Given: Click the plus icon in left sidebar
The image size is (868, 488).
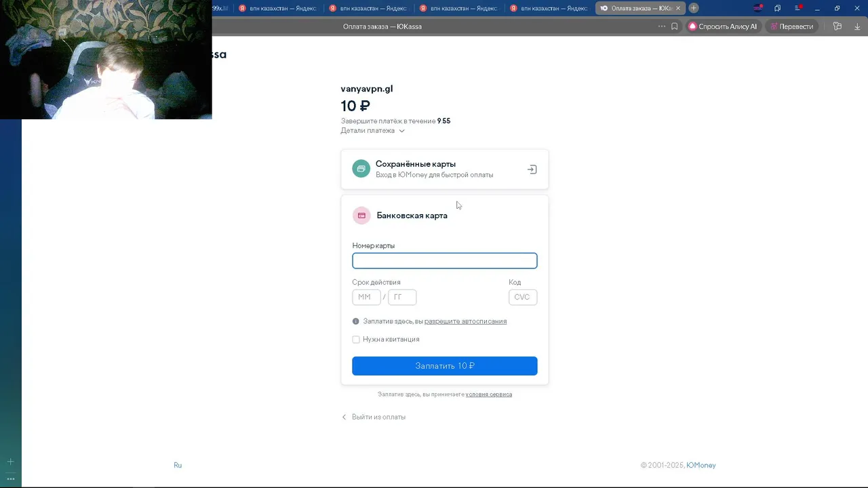Looking at the screenshot, I should [x=10, y=462].
